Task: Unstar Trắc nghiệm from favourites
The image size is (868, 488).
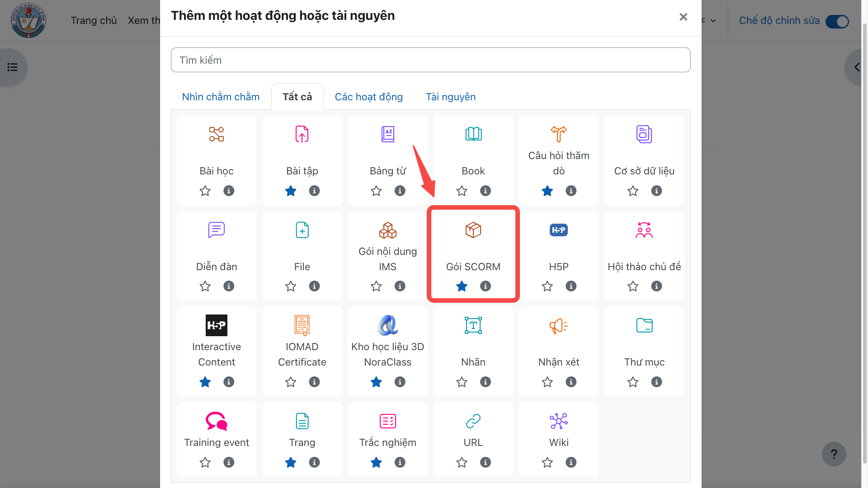Action: pyautogui.click(x=376, y=462)
